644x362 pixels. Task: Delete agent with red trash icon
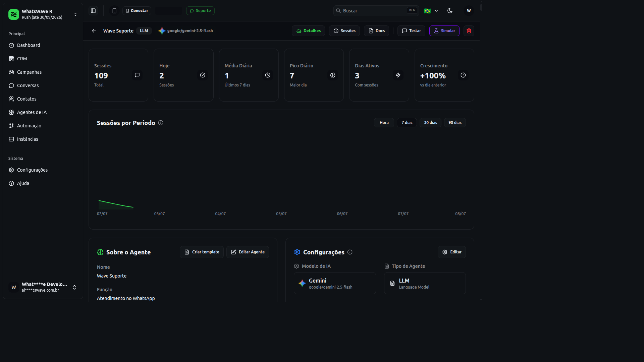(x=469, y=31)
